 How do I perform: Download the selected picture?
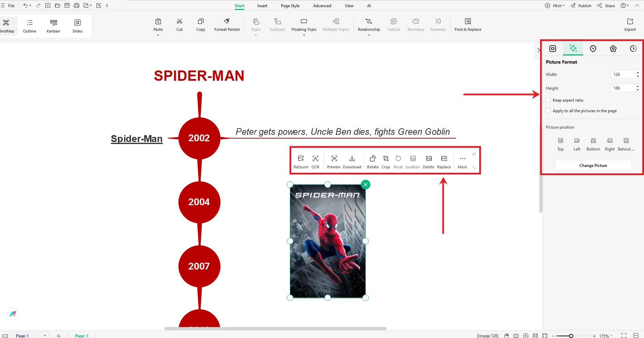tap(352, 162)
